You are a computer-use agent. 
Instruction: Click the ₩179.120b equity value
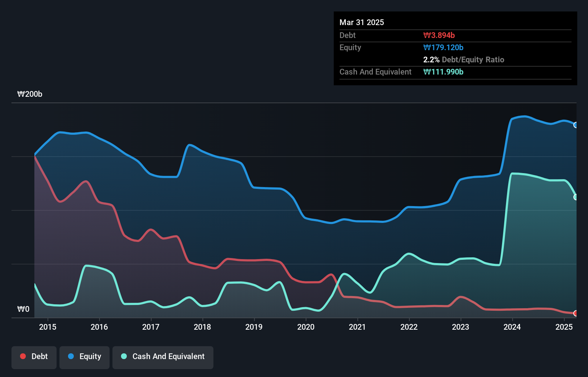pyautogui.click(x=443, y=47)
